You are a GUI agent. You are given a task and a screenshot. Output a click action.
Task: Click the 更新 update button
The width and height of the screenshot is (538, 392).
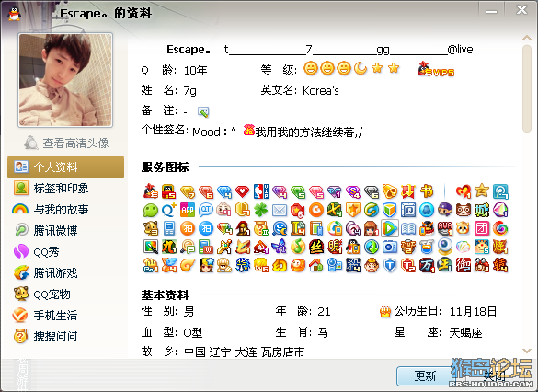pyautogui.click(x=426, y=375)
